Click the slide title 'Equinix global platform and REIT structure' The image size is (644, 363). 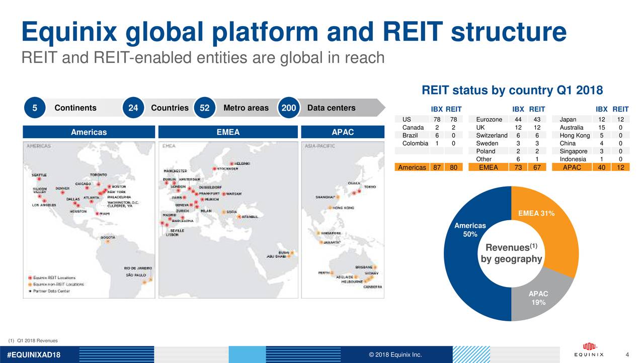pyautogui.click(x=294, y=32)
